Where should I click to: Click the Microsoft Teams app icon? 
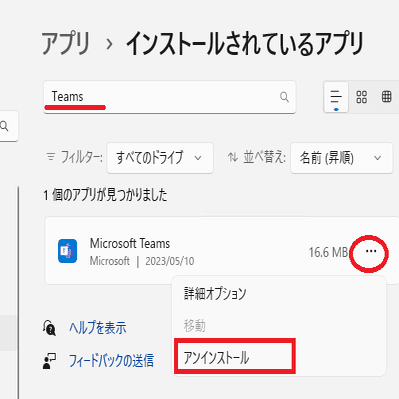pos(68,251)
